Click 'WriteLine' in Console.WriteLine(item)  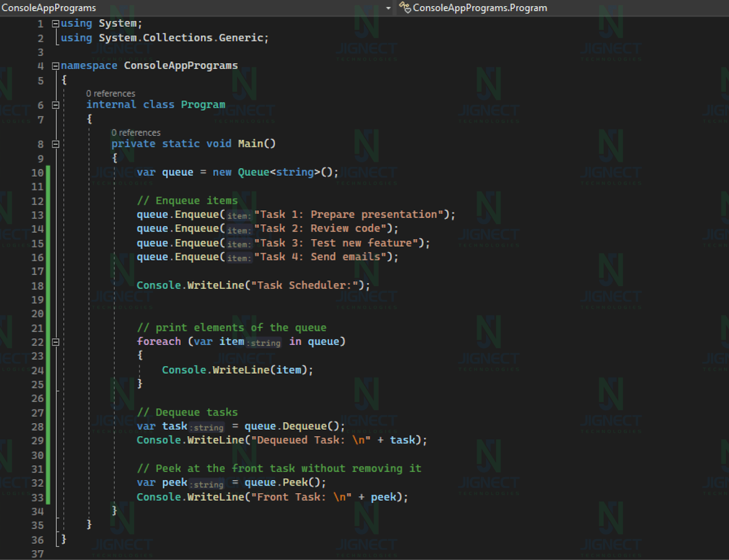pyautogui.click(x=241, y=370)
